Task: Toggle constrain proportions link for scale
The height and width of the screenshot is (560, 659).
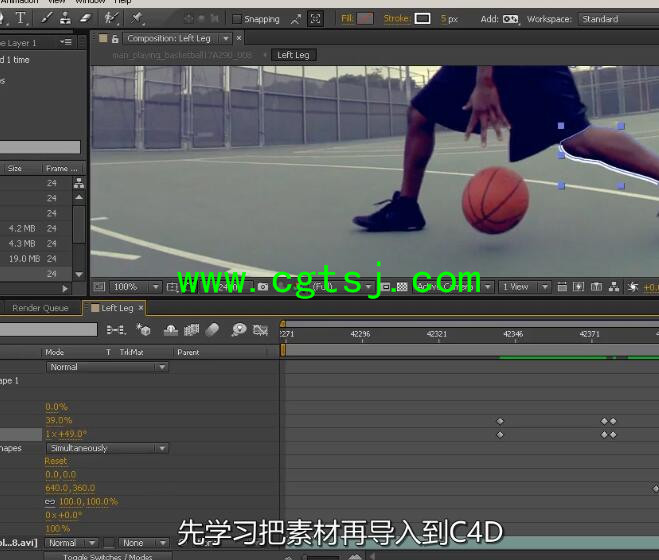Action: tap(50, 502)
